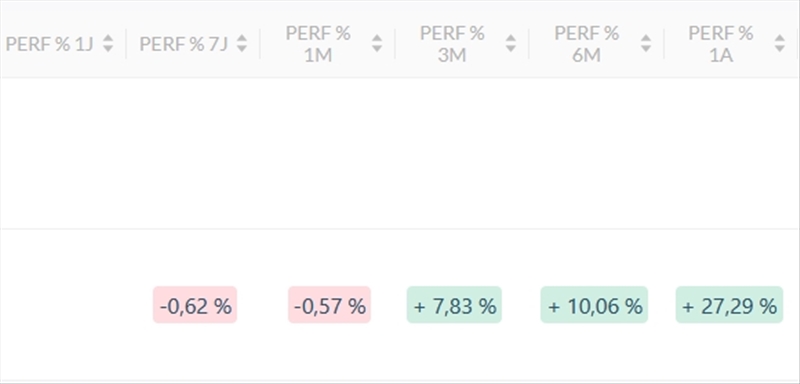
Task: Click the -0,62 % performance badge
Action: tap(195, 305)
